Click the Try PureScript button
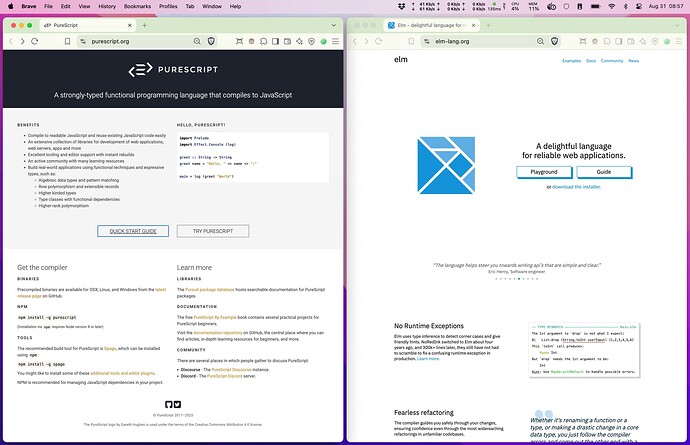This screenshot has width=690, height=445. click(213, 231)
